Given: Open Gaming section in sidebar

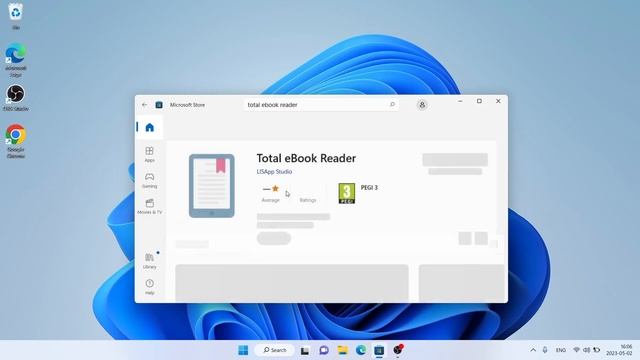Looking at the screenshot, I should (x=149, y=180).
